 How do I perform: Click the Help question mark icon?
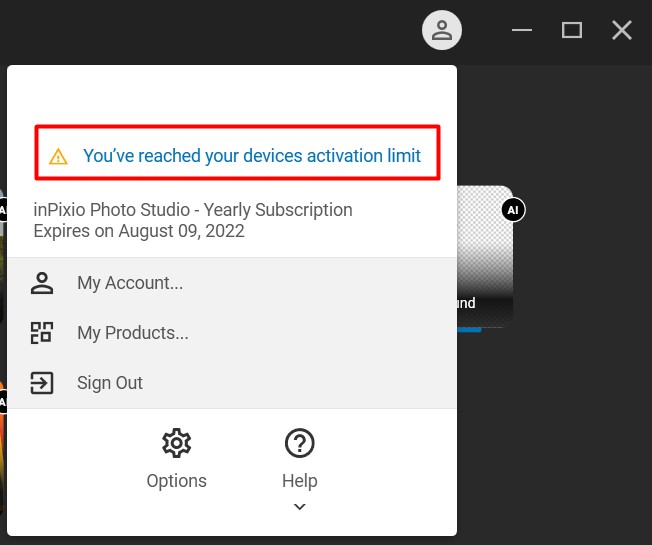click(x=299, y=443)
